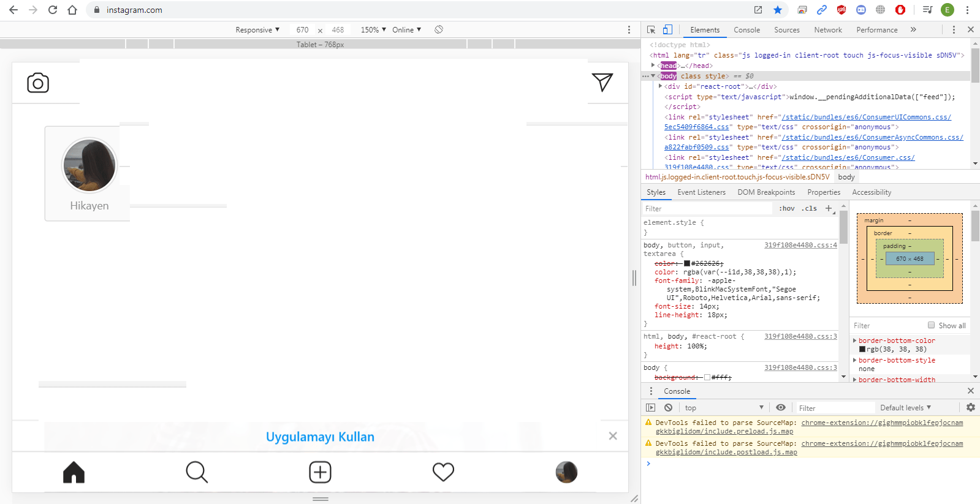Open Accessibility pane tab
The width and height of the screenshot is (980, 504).
point(872,192)
